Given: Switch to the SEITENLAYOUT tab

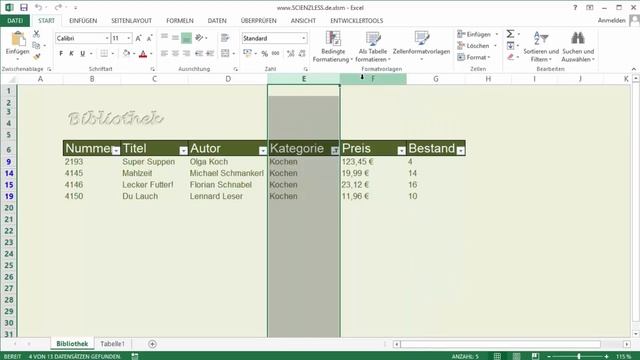Looking at the screenshot, I should 131,20.
